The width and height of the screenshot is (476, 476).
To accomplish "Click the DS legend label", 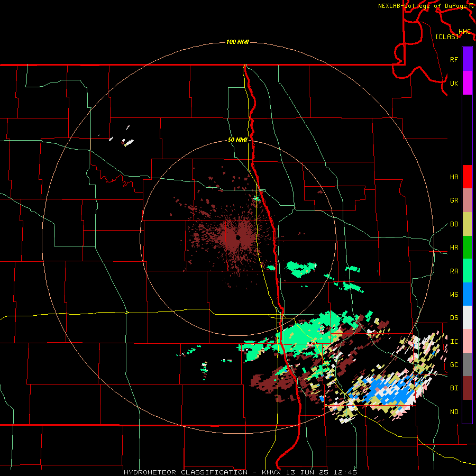I will 454,318.
